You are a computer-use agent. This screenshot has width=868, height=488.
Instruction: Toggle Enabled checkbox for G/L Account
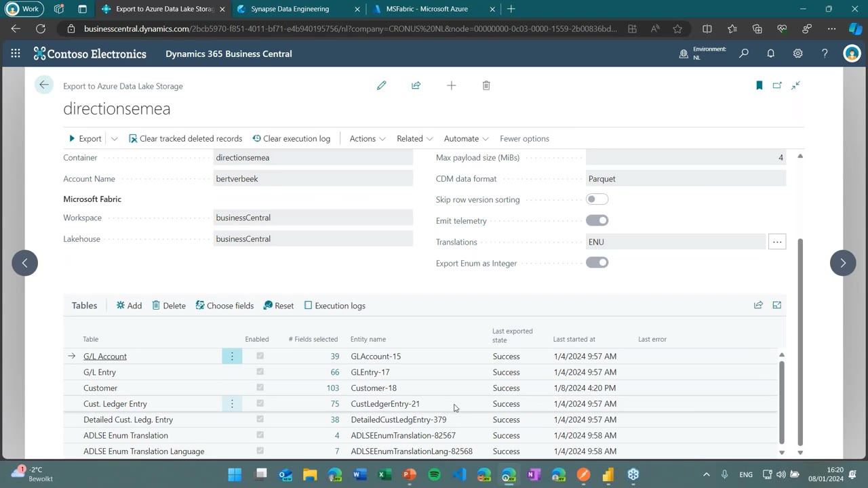pyautogui.click(x=260, y=356)
